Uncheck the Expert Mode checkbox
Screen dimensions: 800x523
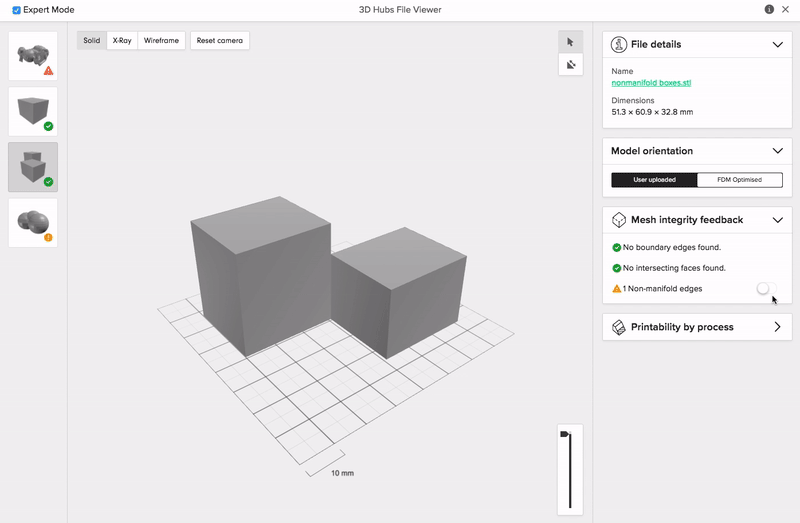click(x=16, y=10)
